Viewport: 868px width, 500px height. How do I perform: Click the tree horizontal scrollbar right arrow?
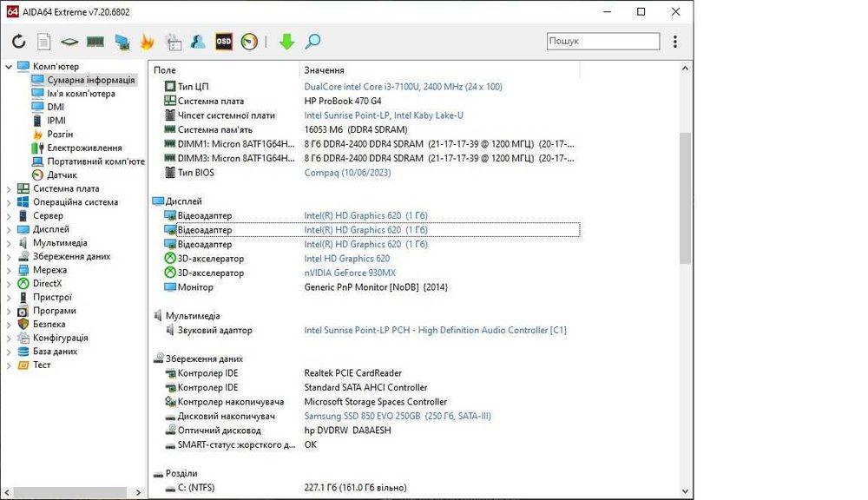[x=138, y=492]
